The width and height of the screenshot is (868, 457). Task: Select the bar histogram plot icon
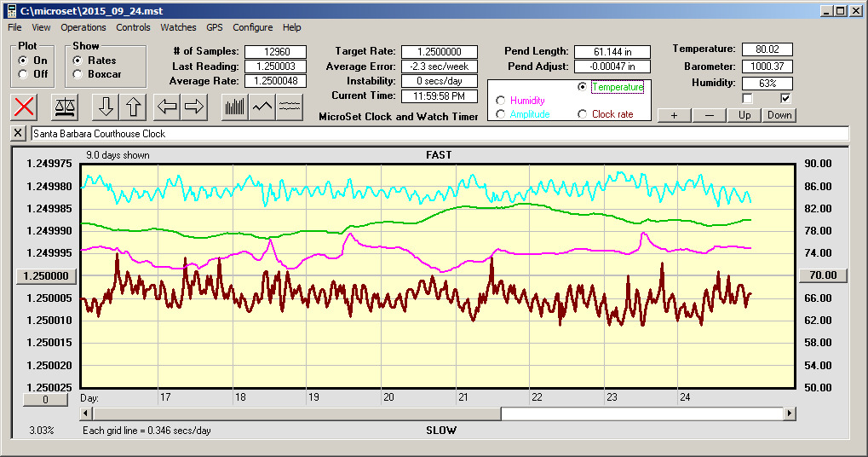point(234,107)
